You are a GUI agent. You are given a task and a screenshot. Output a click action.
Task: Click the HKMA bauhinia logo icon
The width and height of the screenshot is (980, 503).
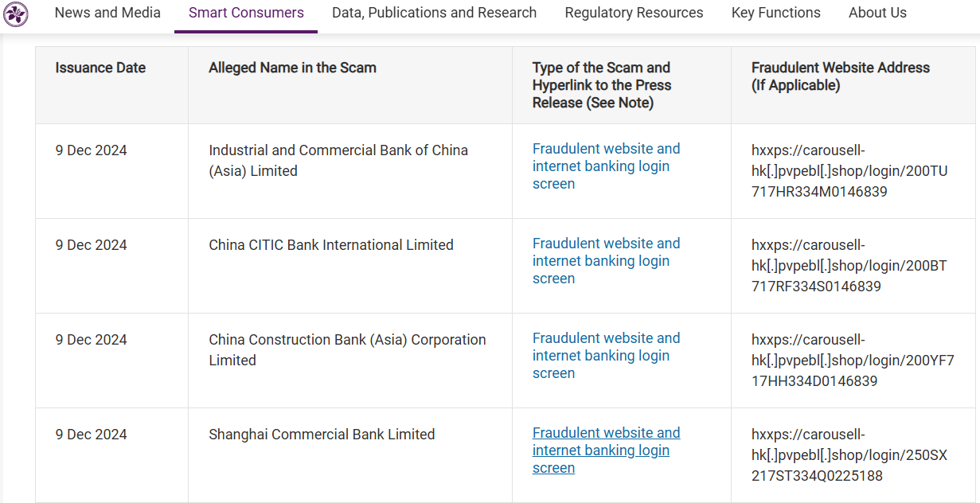tap(16, 14)
